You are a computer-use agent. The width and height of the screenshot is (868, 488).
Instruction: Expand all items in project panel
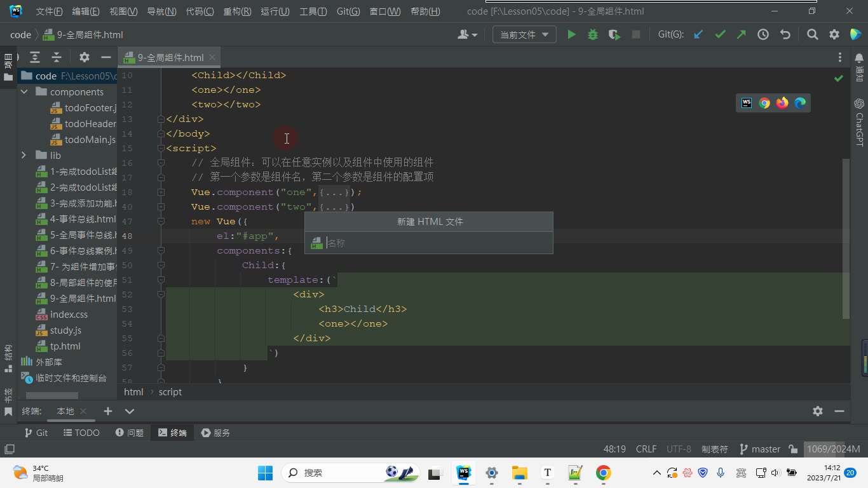click(x=35, y=57)
